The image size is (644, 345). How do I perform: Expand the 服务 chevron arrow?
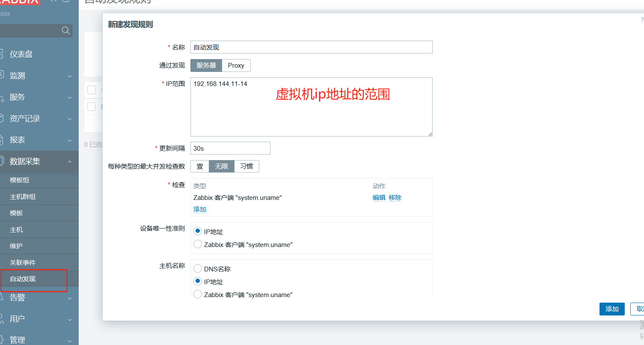pyautogui.click(x=70, y=98)
